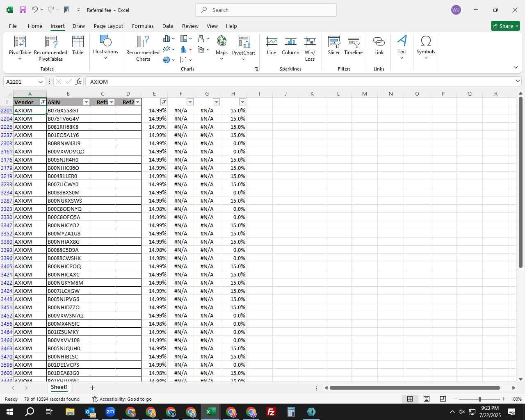This screenshot has width=525, height=420.
Task: Click the Undo arrow icon
Action: pos(35,10)
